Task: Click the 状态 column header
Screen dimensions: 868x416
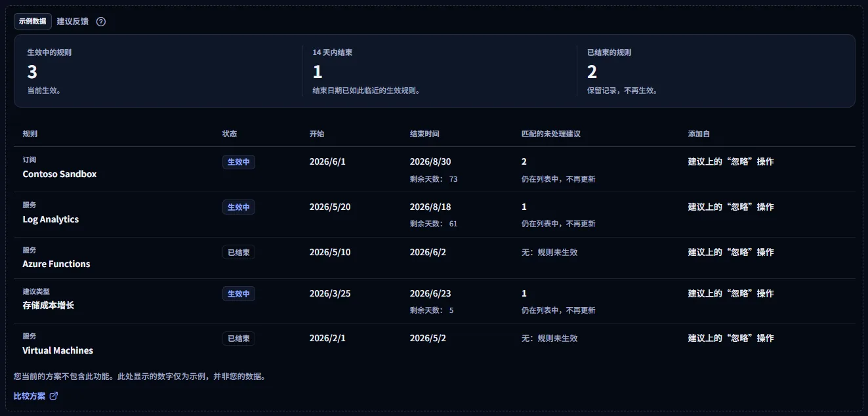Action: pyautogui.click(x=230, y=134)
